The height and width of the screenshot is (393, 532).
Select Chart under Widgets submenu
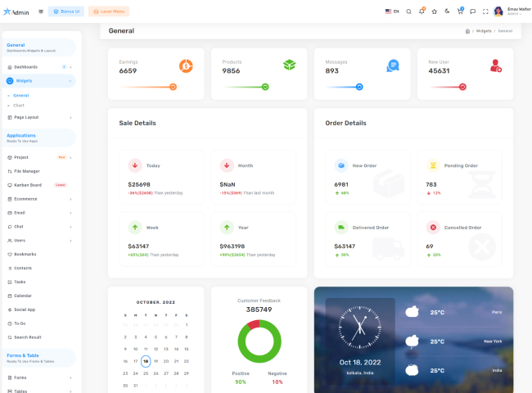pyautogui.click(x=19, y=106)
